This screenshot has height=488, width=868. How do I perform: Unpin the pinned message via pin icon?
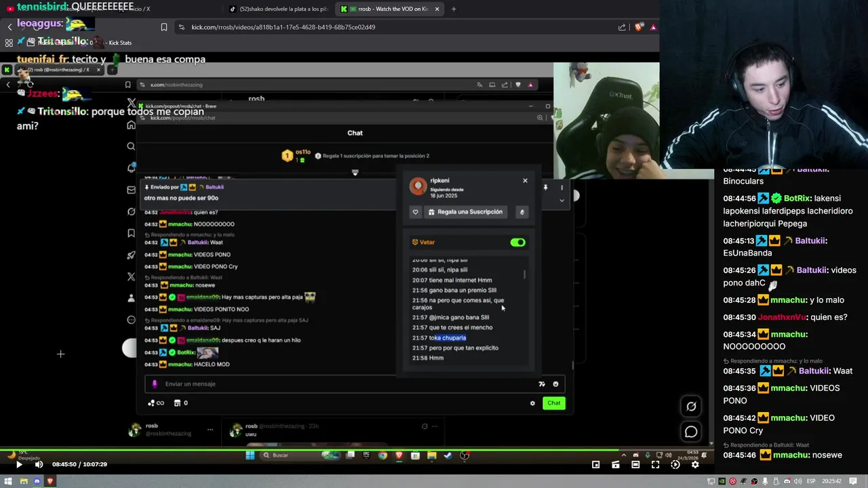click(545, 187)
